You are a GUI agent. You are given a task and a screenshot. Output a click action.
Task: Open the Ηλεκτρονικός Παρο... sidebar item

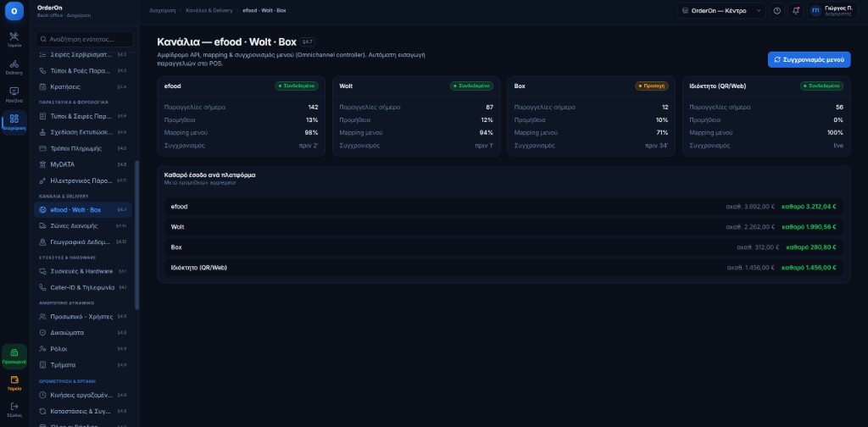pyautogui.click(x=82, y=180)
